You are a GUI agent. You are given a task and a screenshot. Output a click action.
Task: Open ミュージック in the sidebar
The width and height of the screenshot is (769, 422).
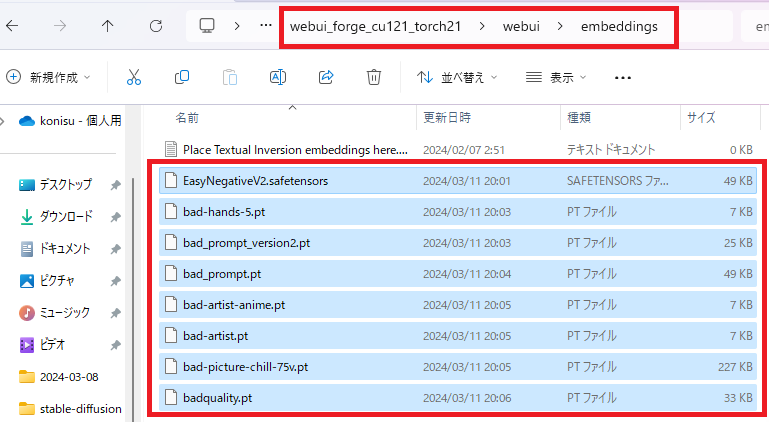point(54,312)
